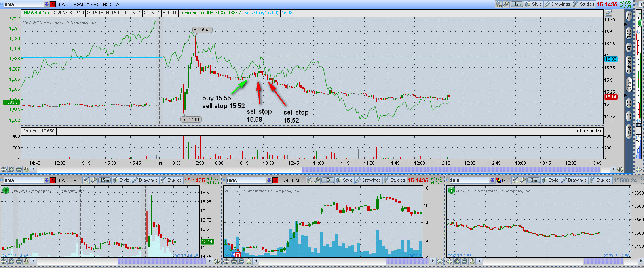
Task: Toggle the D timeframe button on daily chart
Action: pos(327,180)
